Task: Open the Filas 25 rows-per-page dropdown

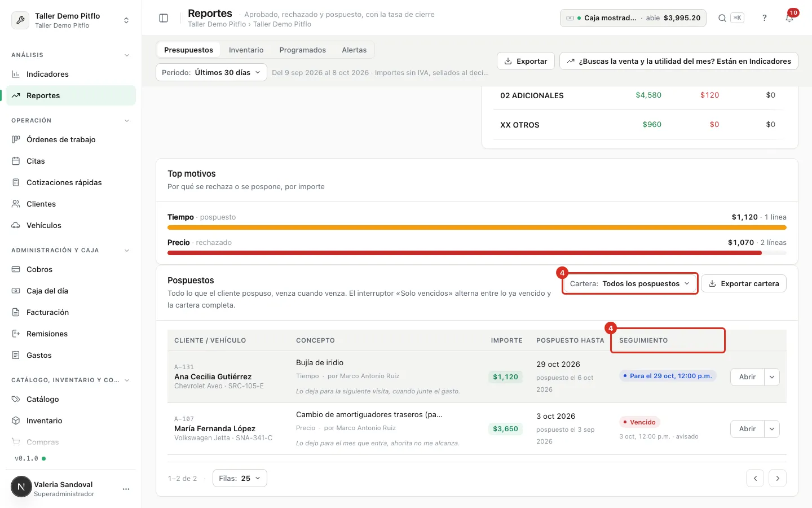Action: [240, 478]
